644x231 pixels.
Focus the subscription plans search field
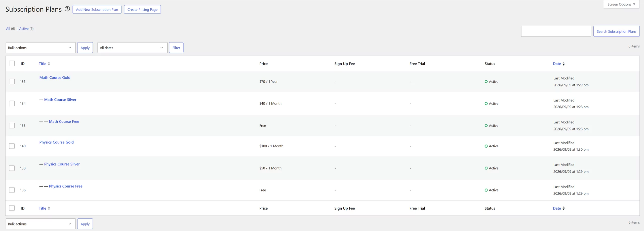(556, 31)
